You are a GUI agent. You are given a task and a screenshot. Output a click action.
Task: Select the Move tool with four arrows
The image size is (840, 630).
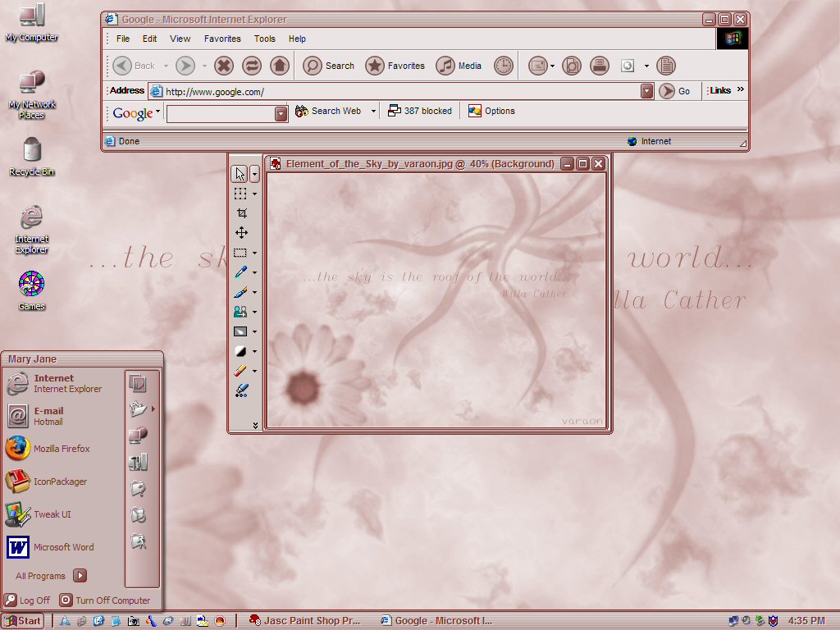click(x=242, y=232)
